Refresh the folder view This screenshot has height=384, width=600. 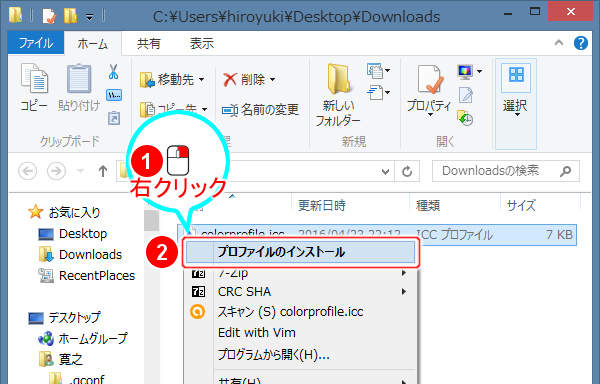point(407,171)
